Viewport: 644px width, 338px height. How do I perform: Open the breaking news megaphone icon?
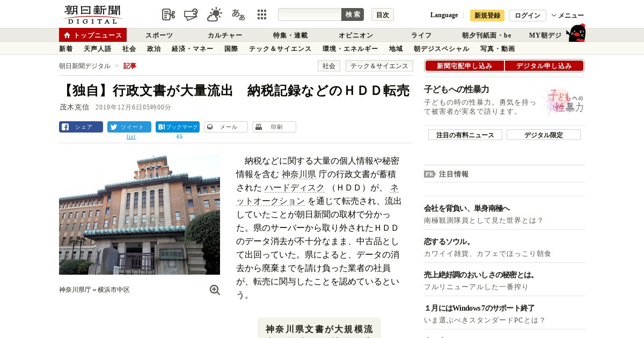coord(191,14)
